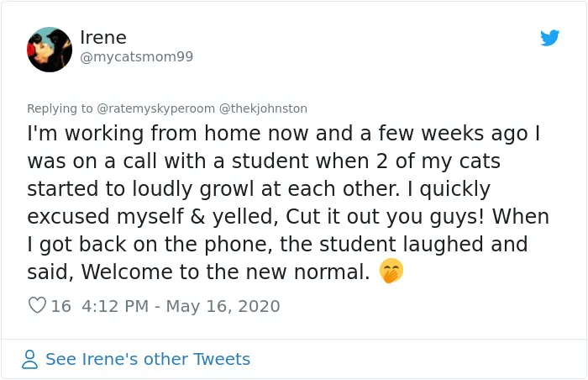Open the 4:12 PM time link
The width and height of the screenshot is (588, 380).
(115, 306)
